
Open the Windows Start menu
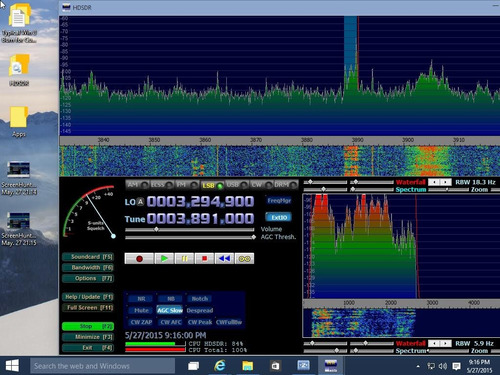tap(12, 366)
